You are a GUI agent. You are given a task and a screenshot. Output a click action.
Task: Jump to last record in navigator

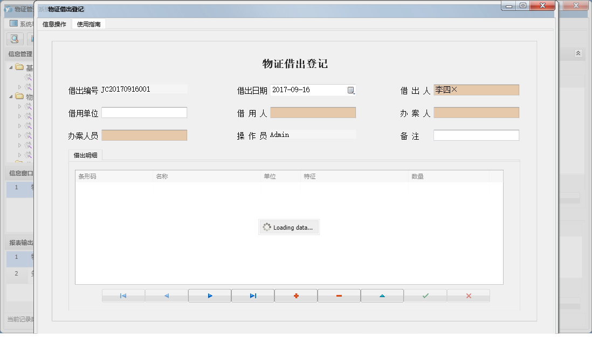click(253, 296)
